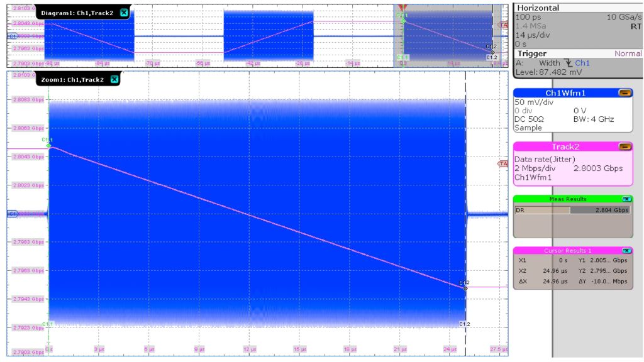Minimize the Track2 signal panel
This screenshot has width=644, height=362.
(625, 147)
